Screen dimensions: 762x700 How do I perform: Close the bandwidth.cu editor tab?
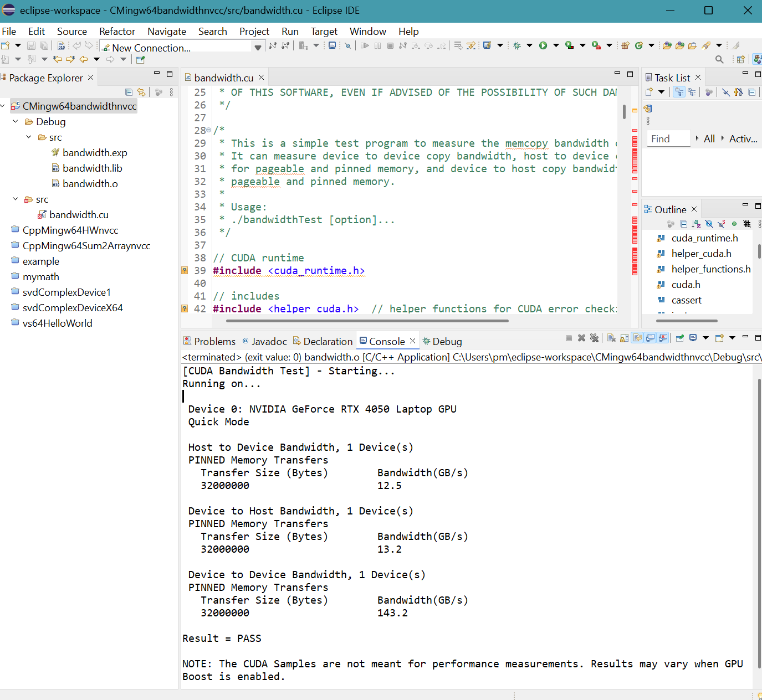[261, 78]
